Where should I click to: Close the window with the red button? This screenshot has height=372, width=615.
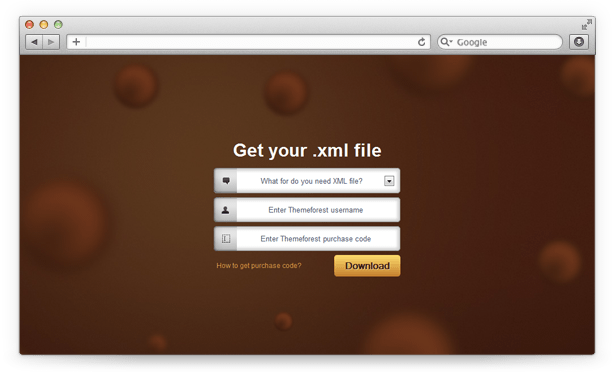29,25
